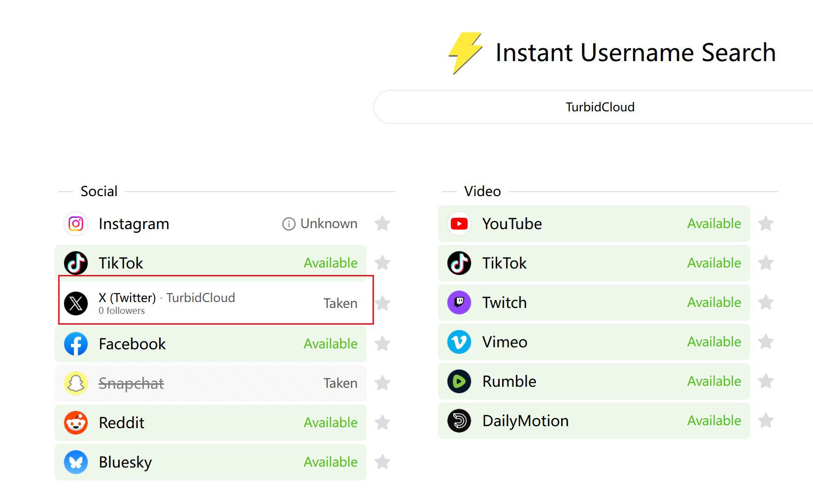The image size is (813, 504).
Task: Click the Instagram Unknown info icon
Action: [x=289, y=224]
